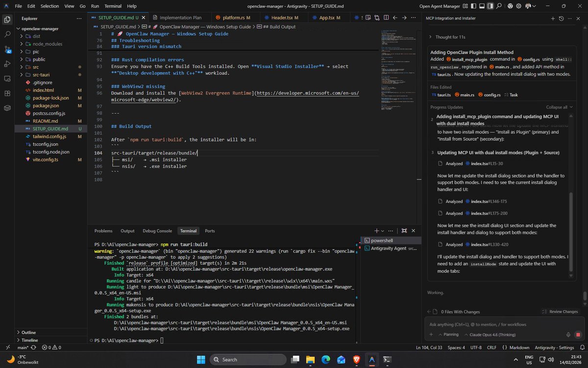
Task: Open the Selection menu
Action: pyautogui.click(x=49, y=6)
